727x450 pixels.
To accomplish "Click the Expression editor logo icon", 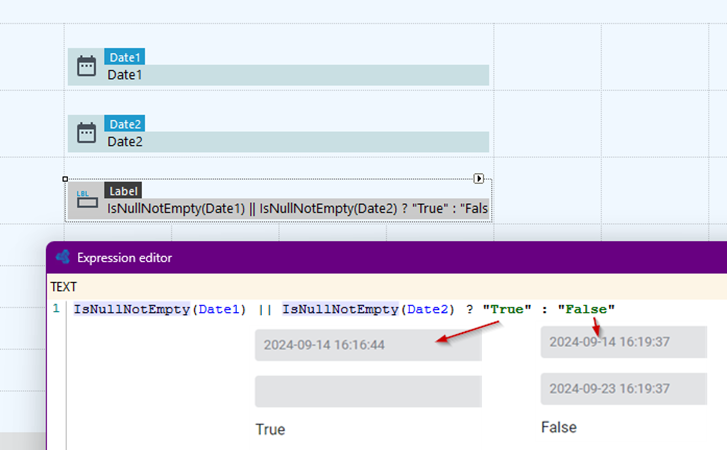I will pyautogui.click(x=63, y=257).
